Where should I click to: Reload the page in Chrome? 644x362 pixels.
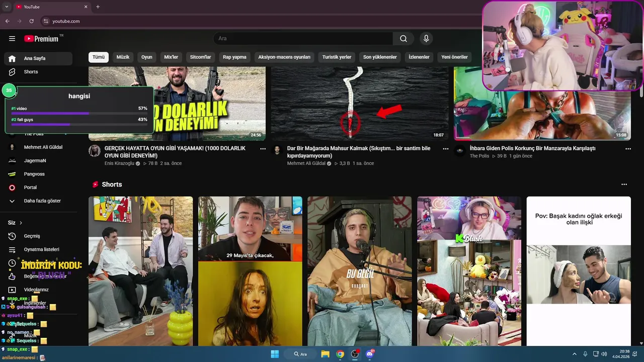coord(31,21)
